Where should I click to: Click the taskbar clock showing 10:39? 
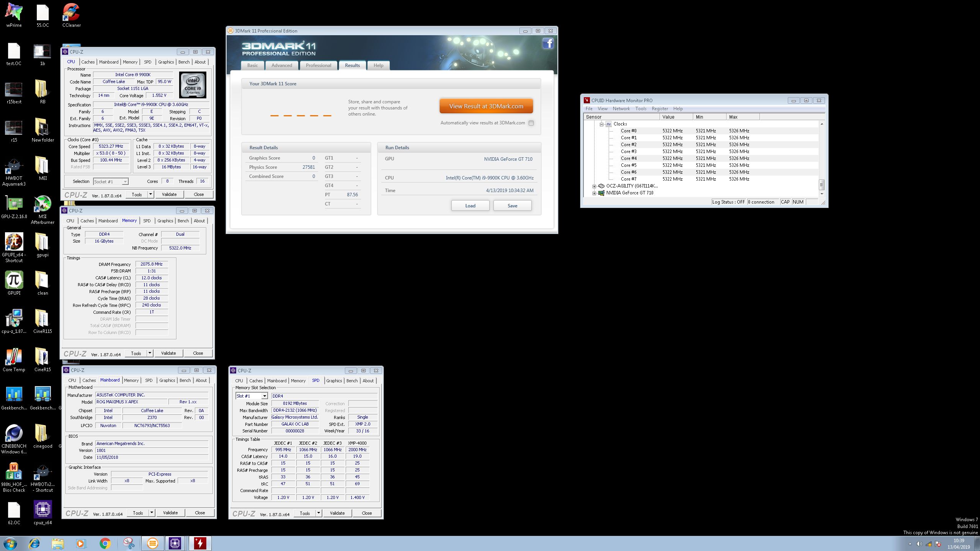[959, 544]
